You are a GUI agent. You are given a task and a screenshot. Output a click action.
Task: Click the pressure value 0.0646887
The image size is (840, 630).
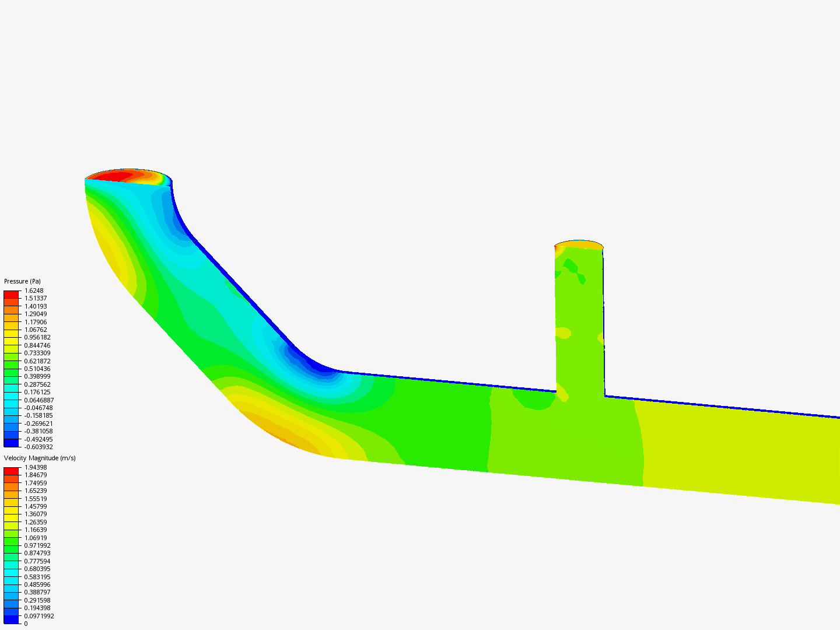[39, 400]
